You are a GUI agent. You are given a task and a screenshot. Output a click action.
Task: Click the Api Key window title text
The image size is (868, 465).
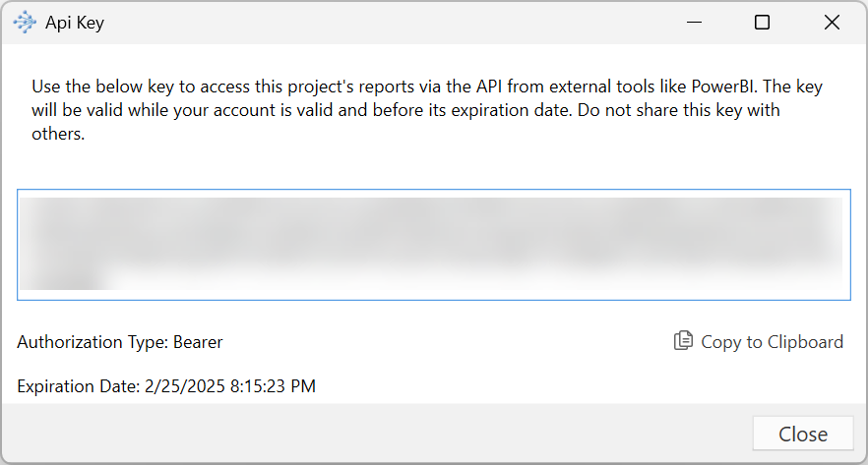click(x=75, y=24)
